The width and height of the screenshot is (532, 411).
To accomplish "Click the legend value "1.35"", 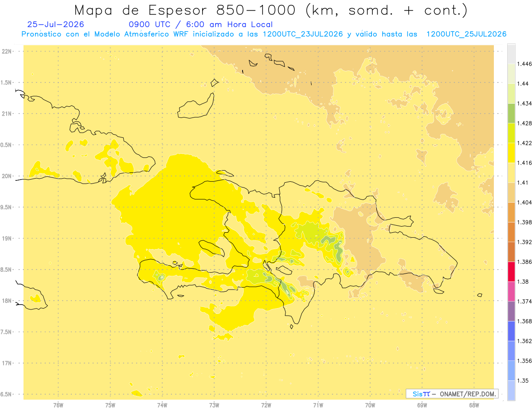I will (x=523, y=380).
